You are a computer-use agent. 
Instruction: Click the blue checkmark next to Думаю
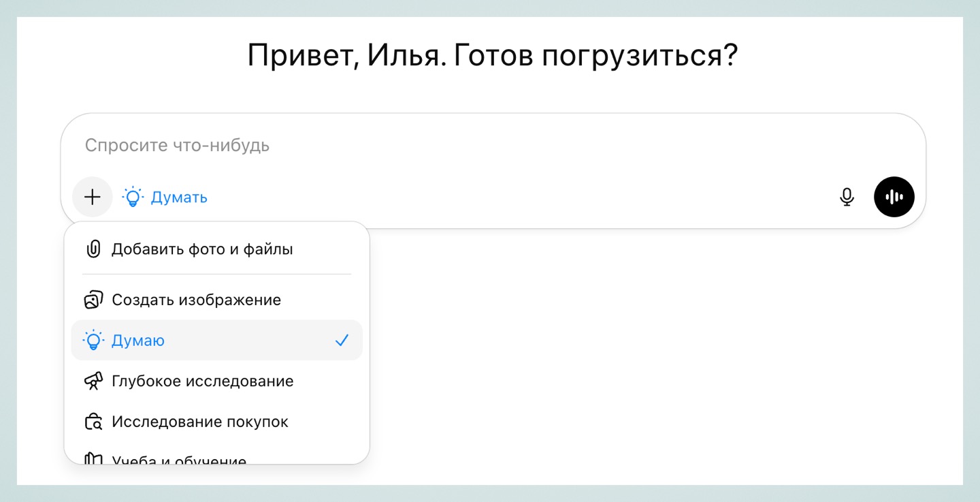pyautogui.click(x=342, y=341)
